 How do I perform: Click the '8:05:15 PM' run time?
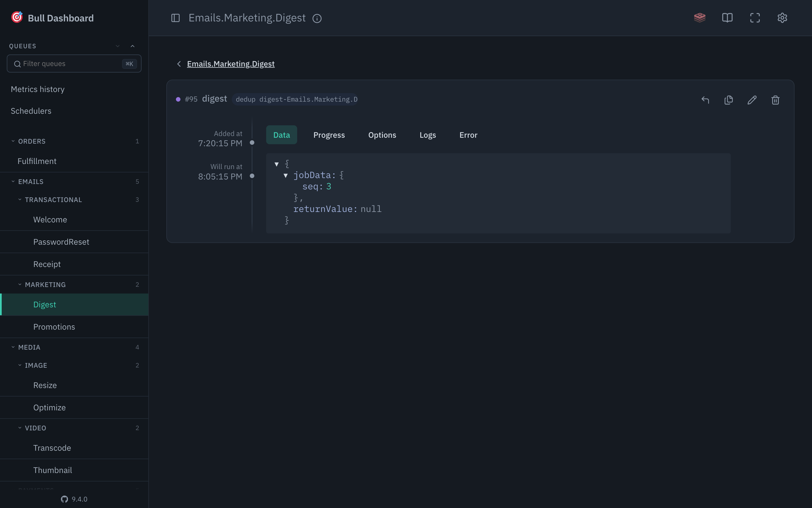click(220, 177)
